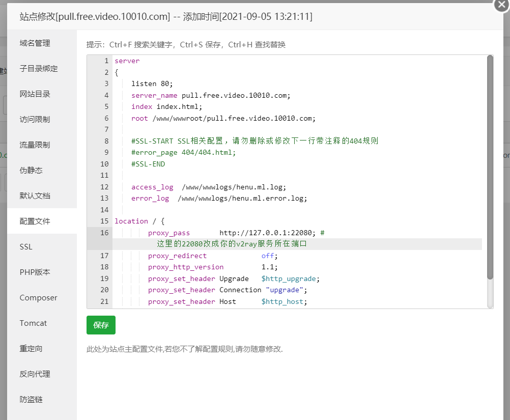The width and height of the screenshot is (510, 420).
Task: Open the 重定向 tab
Action: pos(31,349)
